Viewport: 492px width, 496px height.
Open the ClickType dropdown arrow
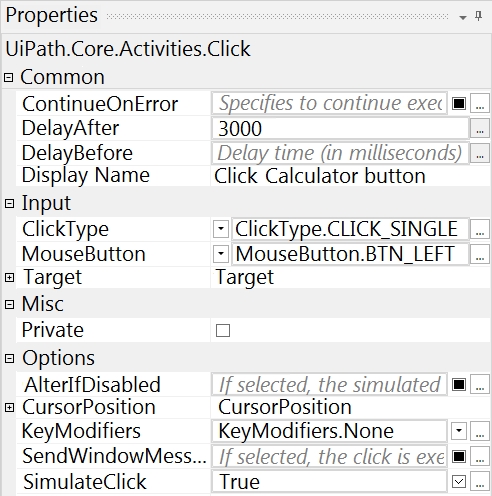(221, 229)
